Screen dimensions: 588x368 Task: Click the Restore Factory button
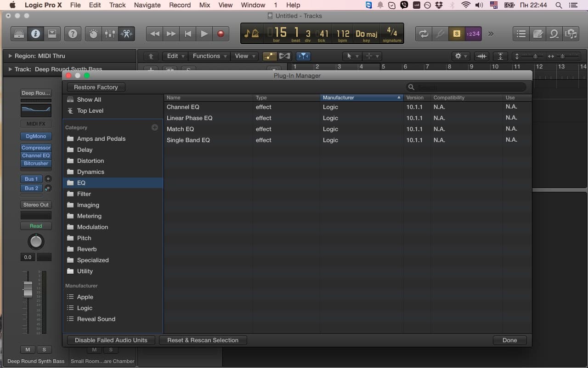(96, 87)
